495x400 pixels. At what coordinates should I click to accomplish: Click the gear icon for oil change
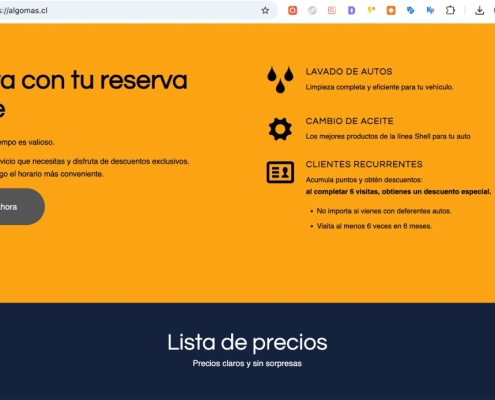point(280,129)
